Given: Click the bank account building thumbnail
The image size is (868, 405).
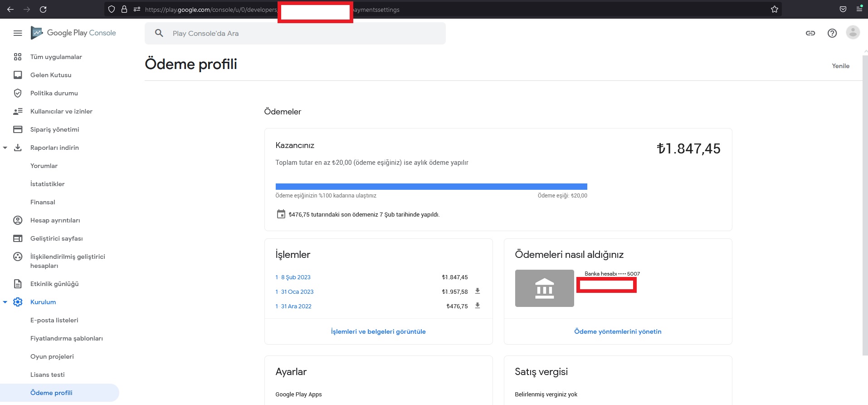Looking at the screenshot, I should coord(545,288).
